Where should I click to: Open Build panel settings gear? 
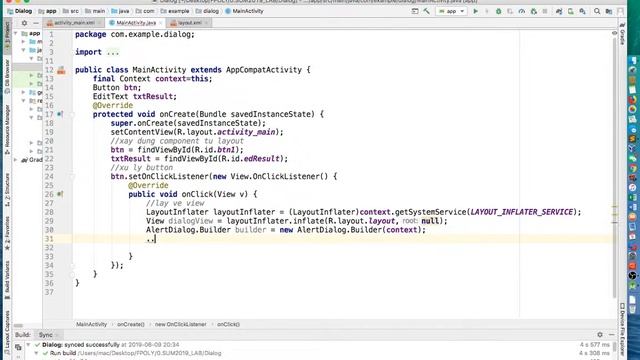(x=600, y=335)
